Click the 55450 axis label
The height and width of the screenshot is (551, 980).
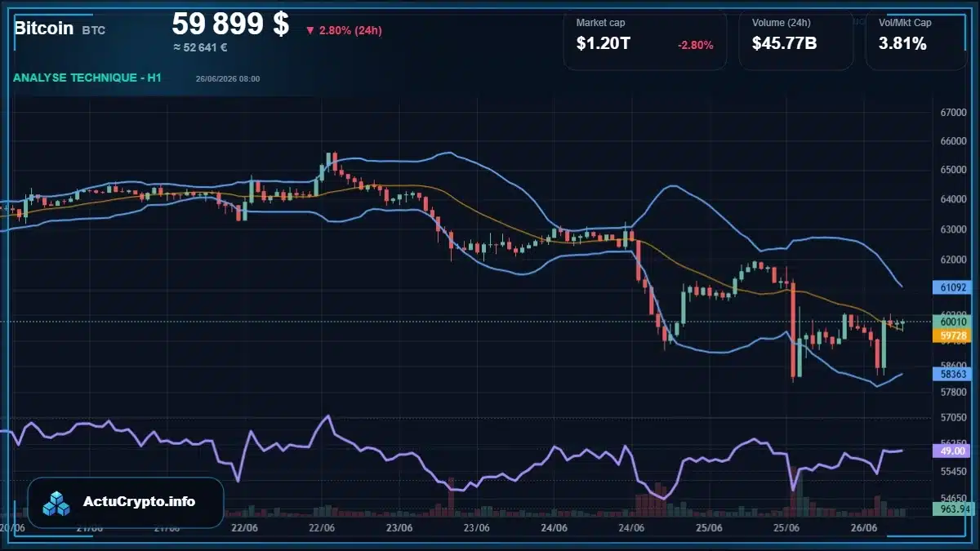point(953,472)
